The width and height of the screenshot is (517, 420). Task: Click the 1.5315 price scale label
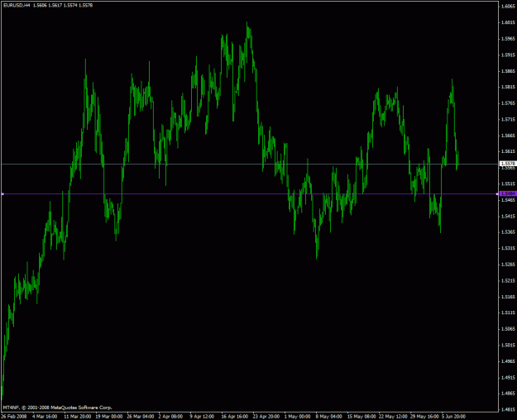pyautogui.click(x=508, y=248)
